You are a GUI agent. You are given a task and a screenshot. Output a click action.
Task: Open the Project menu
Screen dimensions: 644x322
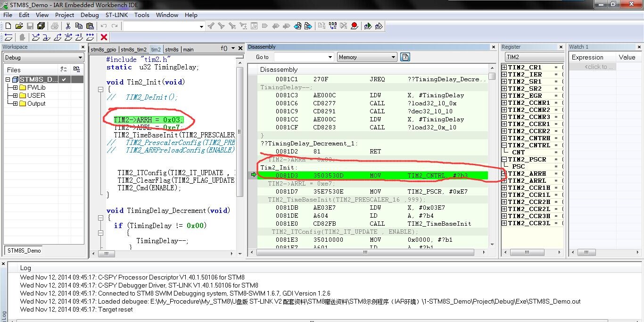(x=65, y=15)
